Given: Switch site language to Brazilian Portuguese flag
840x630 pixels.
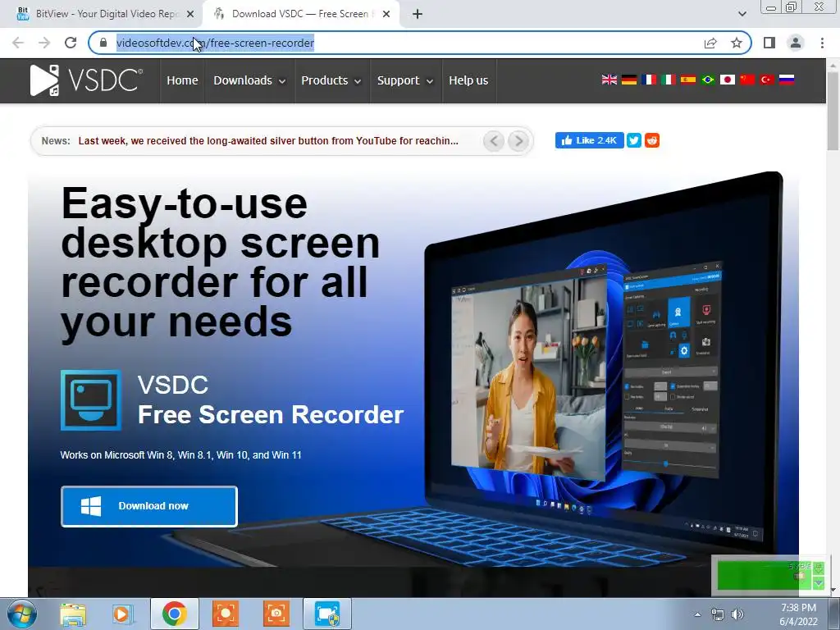Looking at the screenshot, I should (708, 80).
